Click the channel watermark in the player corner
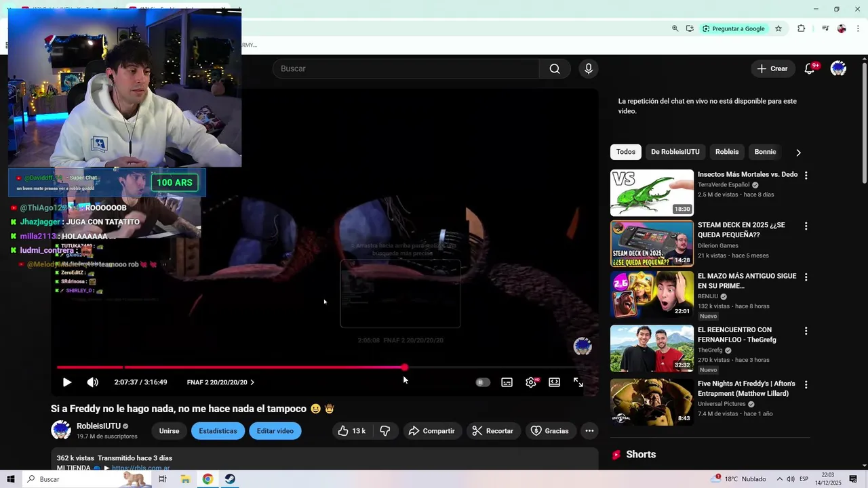868x488 pixels. coord(583,346)
